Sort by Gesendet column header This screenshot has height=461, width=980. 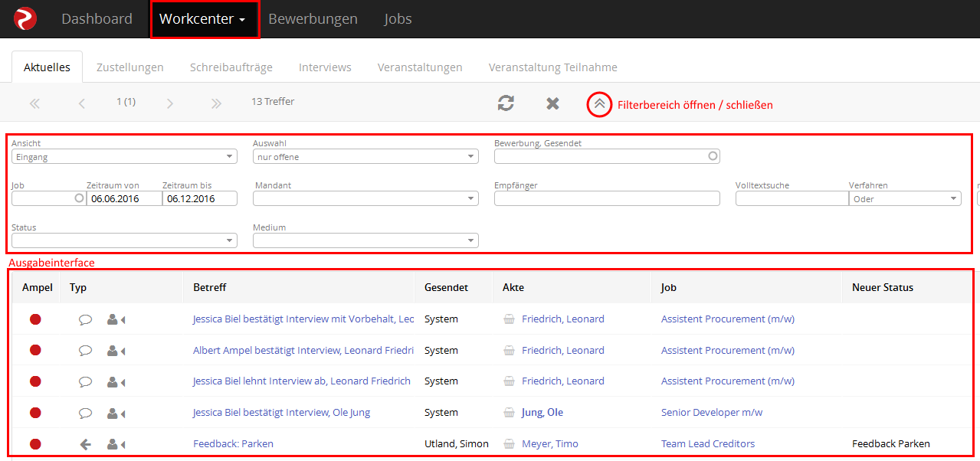click(x=446, y=288)
